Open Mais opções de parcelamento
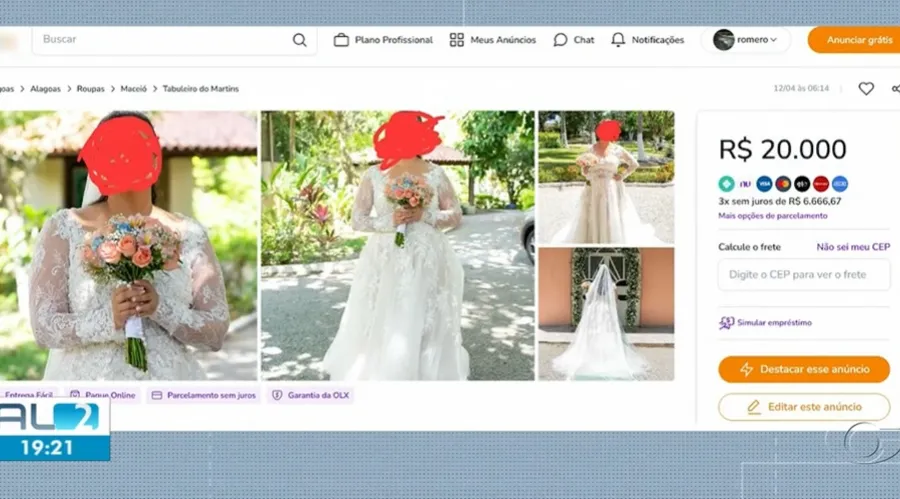900x499 pixels. click(x=772, y=216)
